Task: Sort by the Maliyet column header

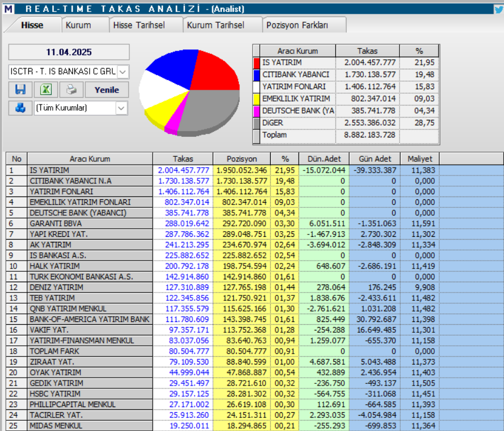Action: pos(420,159)
